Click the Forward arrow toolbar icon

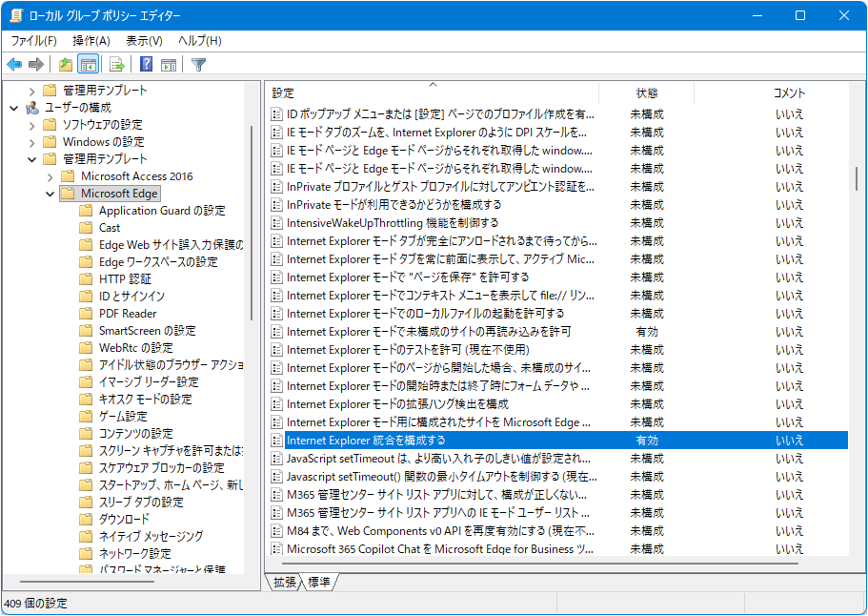pos(36,65)
